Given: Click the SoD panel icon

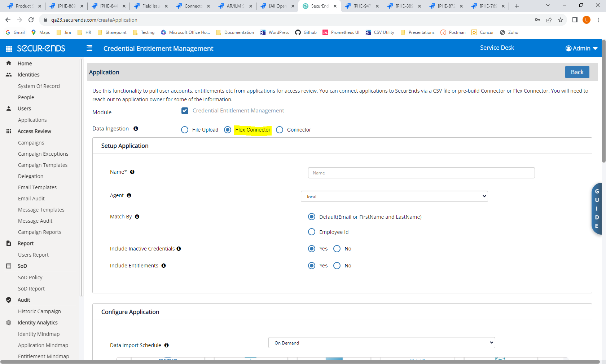Looking at the screenshot, I should pos(8,266).
